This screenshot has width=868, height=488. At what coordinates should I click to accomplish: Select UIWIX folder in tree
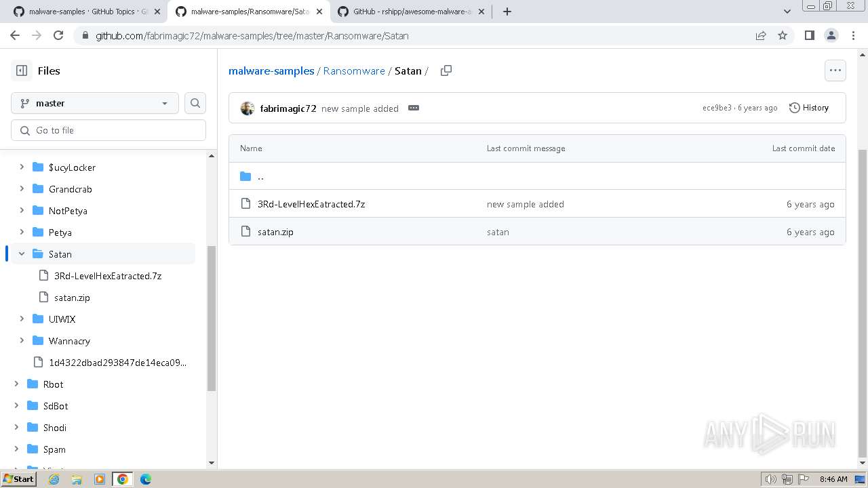[62, 319]
